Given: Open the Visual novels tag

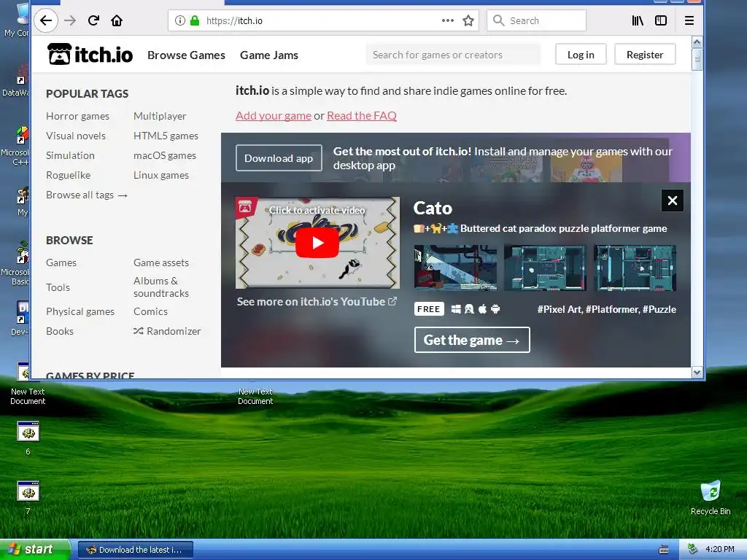Looking at the screenshot, I should (76, 136).
